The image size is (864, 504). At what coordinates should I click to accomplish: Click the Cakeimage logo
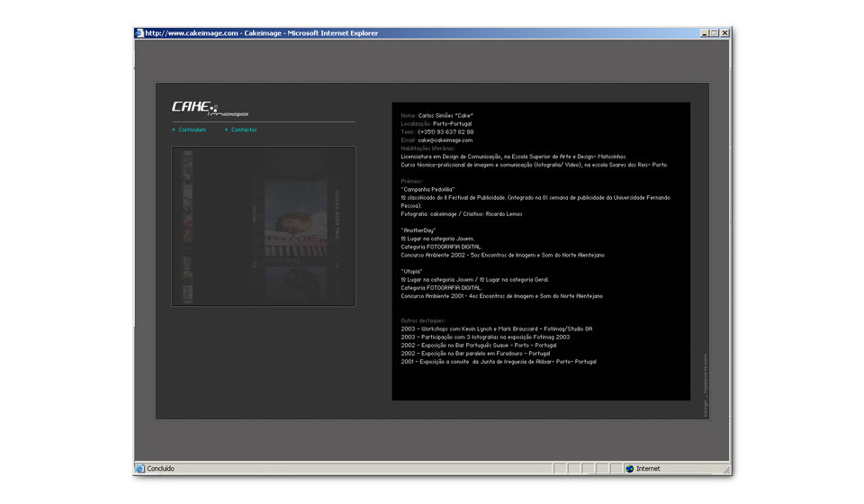(x=210, y=108)
